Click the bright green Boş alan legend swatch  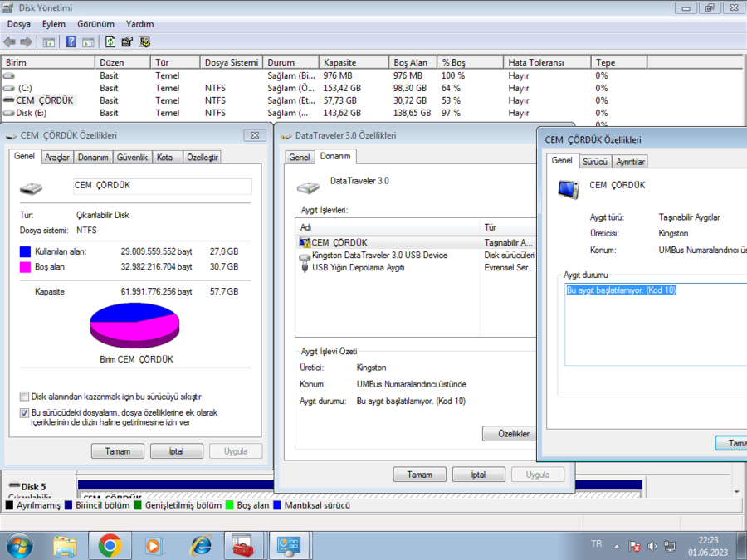230,505
